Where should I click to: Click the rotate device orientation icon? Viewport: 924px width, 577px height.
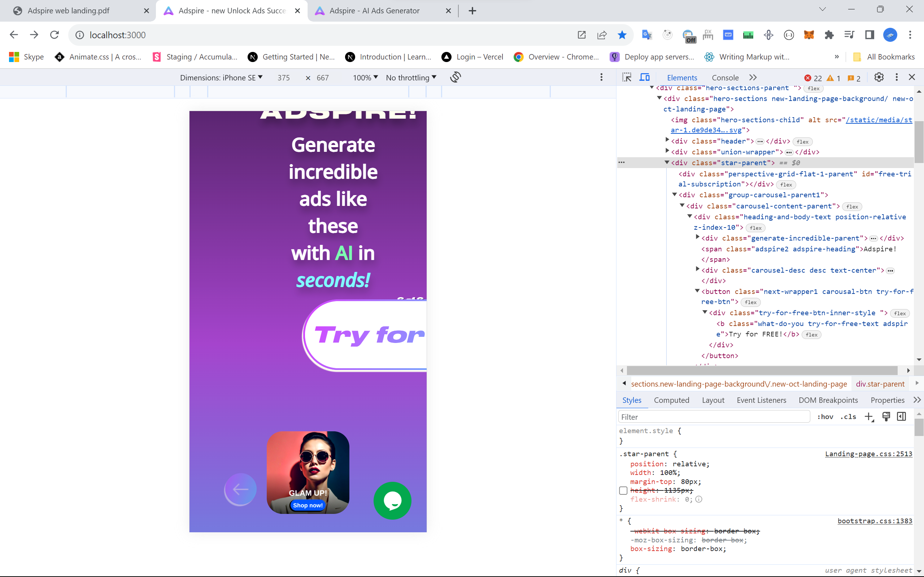click(x=456, y=77)
